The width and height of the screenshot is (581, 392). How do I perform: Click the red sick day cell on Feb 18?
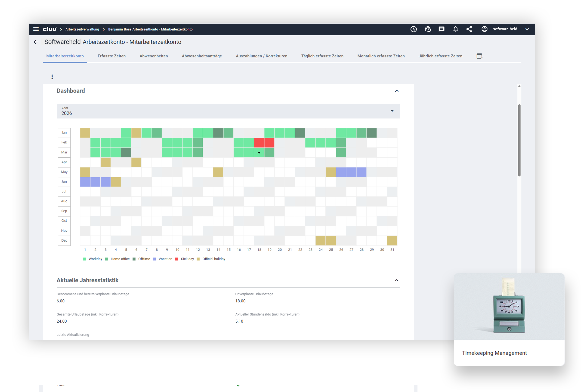coord(259,143)
